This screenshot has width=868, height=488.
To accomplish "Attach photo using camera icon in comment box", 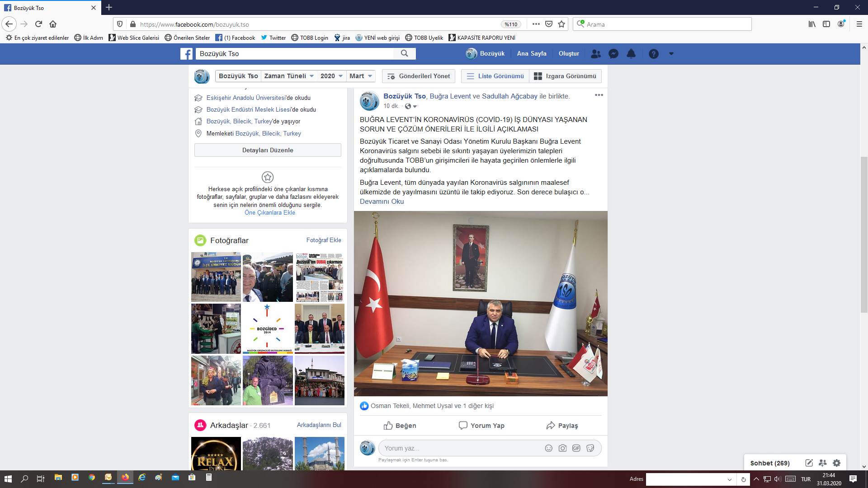I will pos(562,448).
